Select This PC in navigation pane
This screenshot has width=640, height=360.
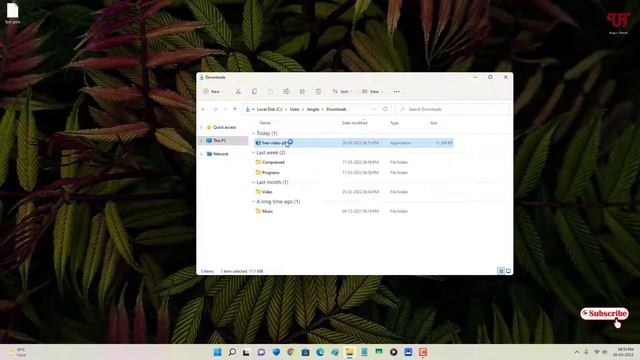(220, 140)
